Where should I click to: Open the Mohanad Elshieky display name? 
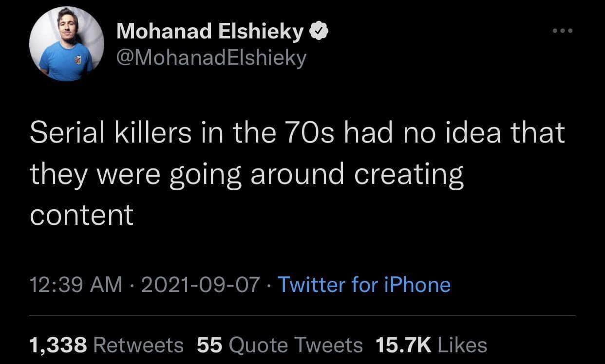[210, 33]
